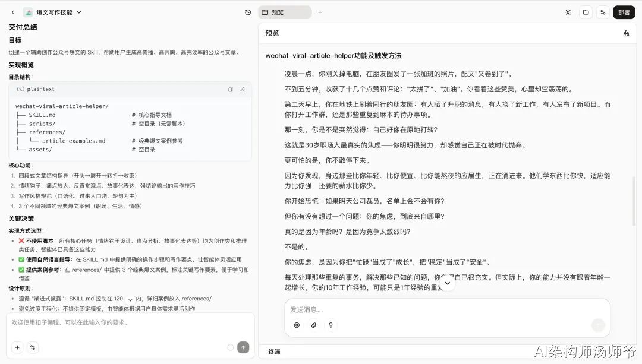The image size is (642, 364).
Task: Open the 终端 terminal panel
Action: [273, 352]
